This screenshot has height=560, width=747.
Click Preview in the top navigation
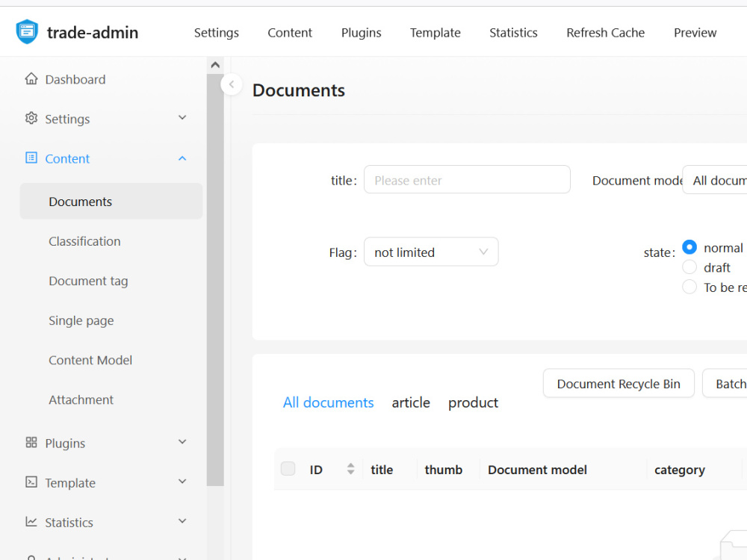click(695, 32)
